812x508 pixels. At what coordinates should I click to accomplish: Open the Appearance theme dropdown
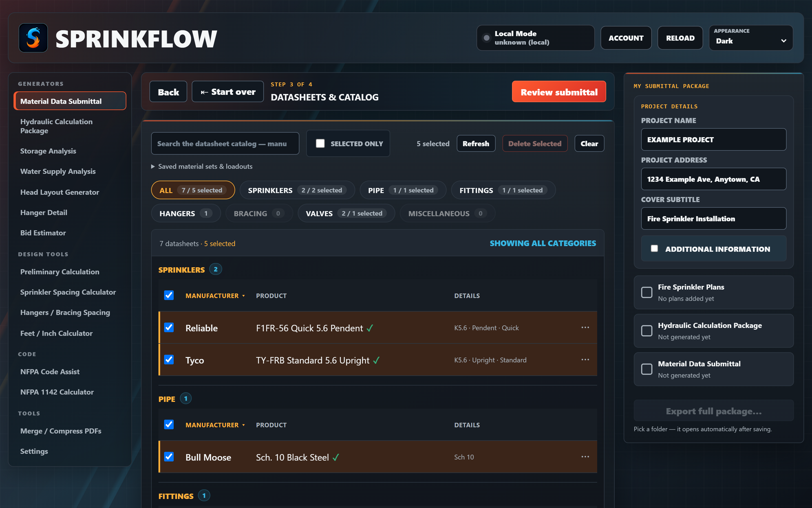(x=751, y=38)
